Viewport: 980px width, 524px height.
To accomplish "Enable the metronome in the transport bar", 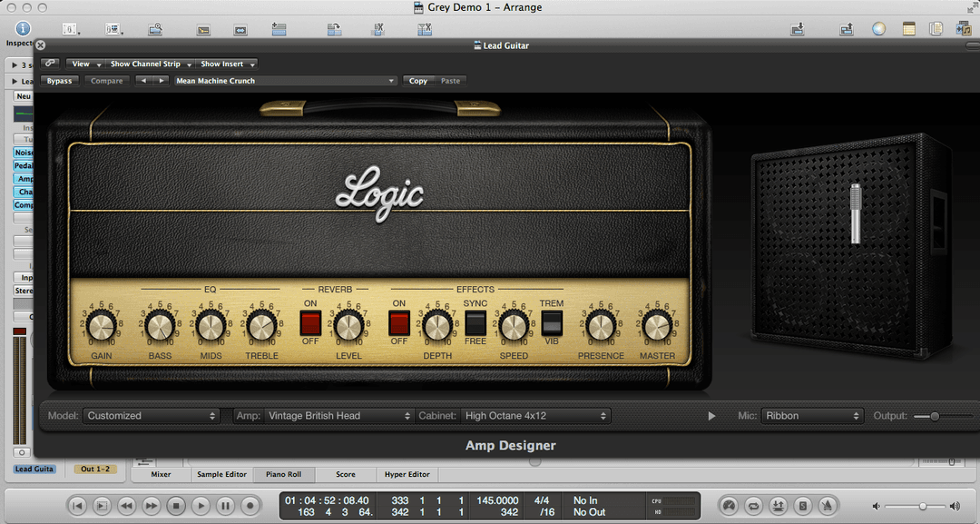I will [x=828, y=506].
